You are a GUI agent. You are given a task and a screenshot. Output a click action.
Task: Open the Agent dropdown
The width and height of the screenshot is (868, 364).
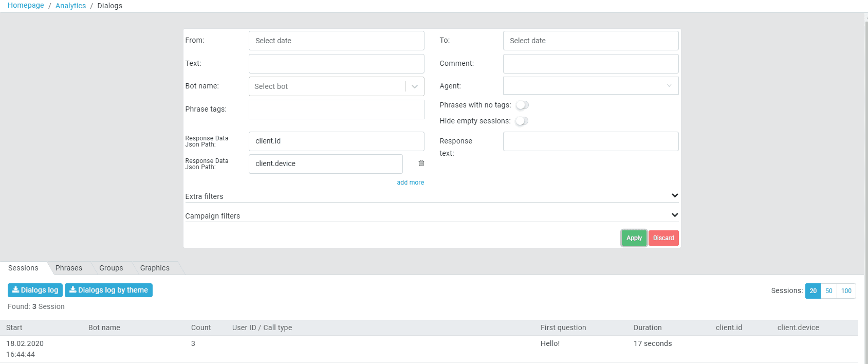590,86
